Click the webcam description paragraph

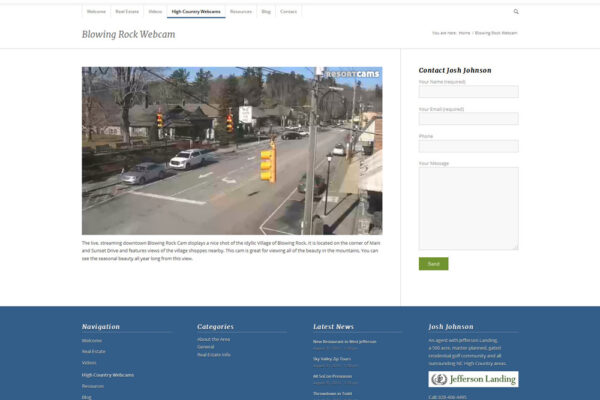tap(231, 251)
